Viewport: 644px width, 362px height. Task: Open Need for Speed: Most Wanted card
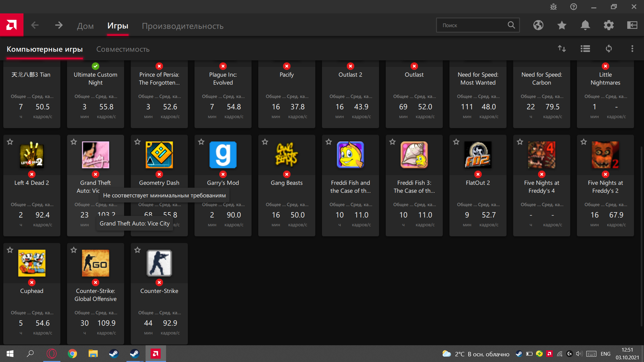point(478,94)
